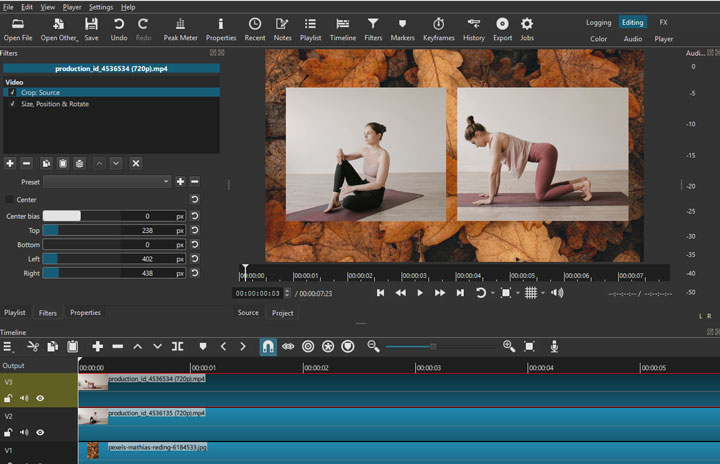The height and width of the screenshot is (464, 720).
Task: Open the History panel
Action: pyautogui.click(x=474, y=28)
